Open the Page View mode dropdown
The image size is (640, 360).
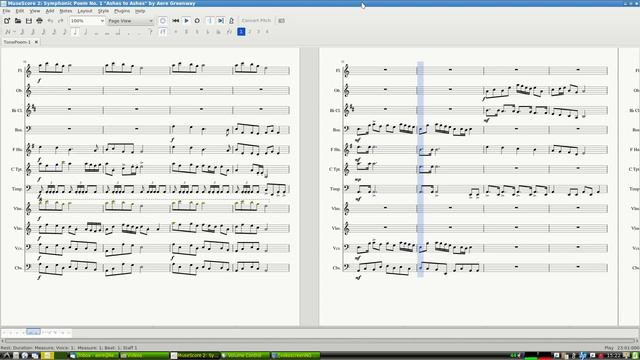pyautogui.click(x=130, y=20)
